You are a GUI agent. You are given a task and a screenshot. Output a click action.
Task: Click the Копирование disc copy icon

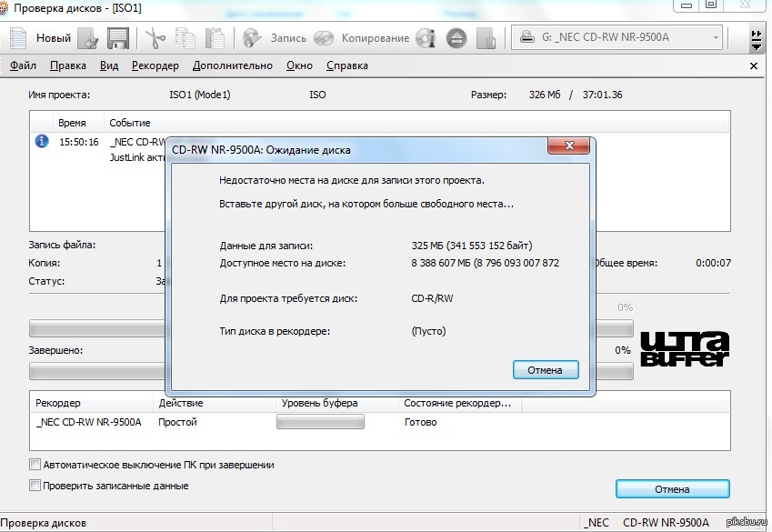click(324, 38)
